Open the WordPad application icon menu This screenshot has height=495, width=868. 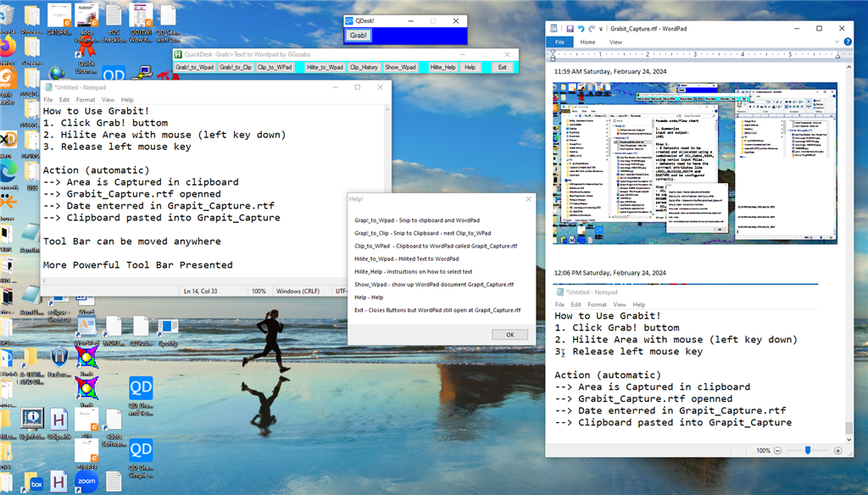tap(554, 28)
